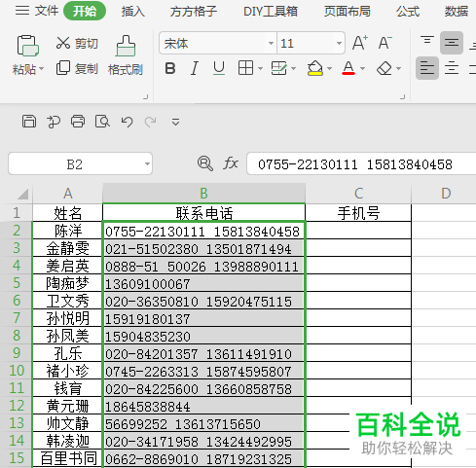
Task: Open the DIY工具箱 tab
Action: [x=271, y=12]
